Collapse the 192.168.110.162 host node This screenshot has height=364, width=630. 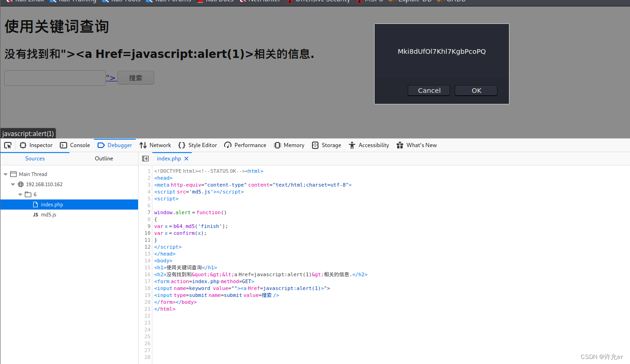click(x=13, y=184)
